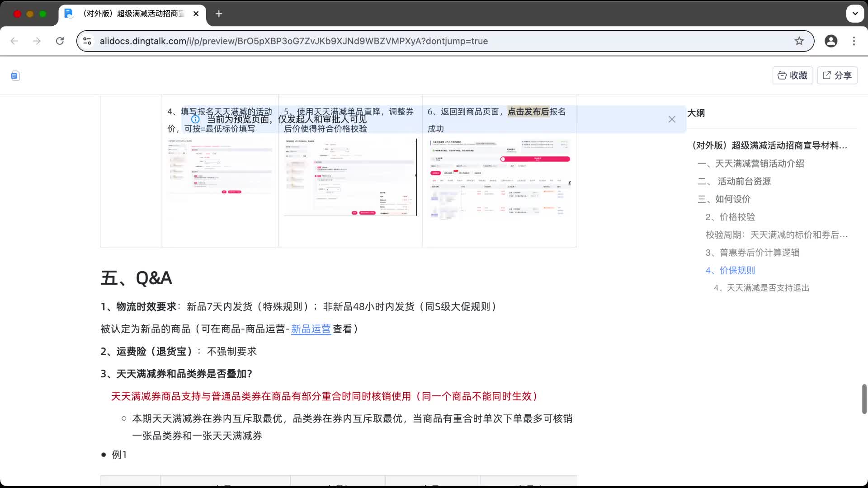The image size is (868, 488).
Task: Click the favorite icon inside the 收藏 button
Action: click(x=782, y=75)
